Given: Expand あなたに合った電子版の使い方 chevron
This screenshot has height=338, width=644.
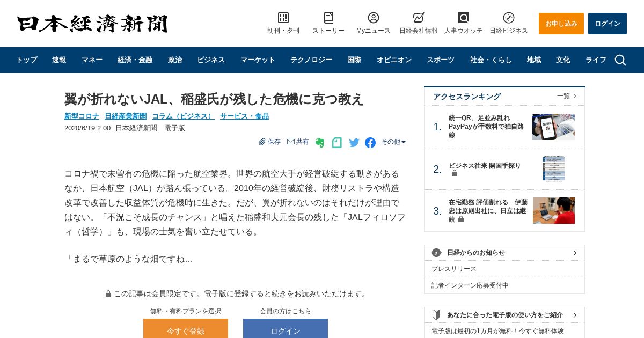Looking at the screenshot, I should 575,315.
